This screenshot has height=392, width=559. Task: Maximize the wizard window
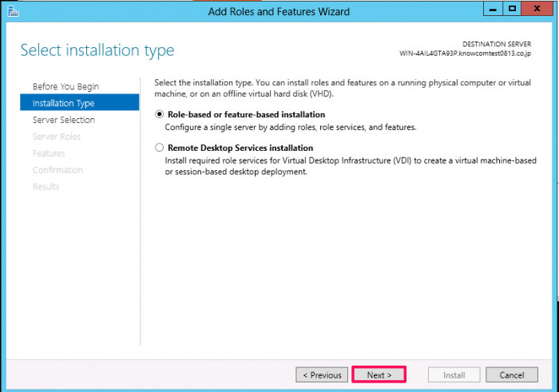(x=513, y=9)
